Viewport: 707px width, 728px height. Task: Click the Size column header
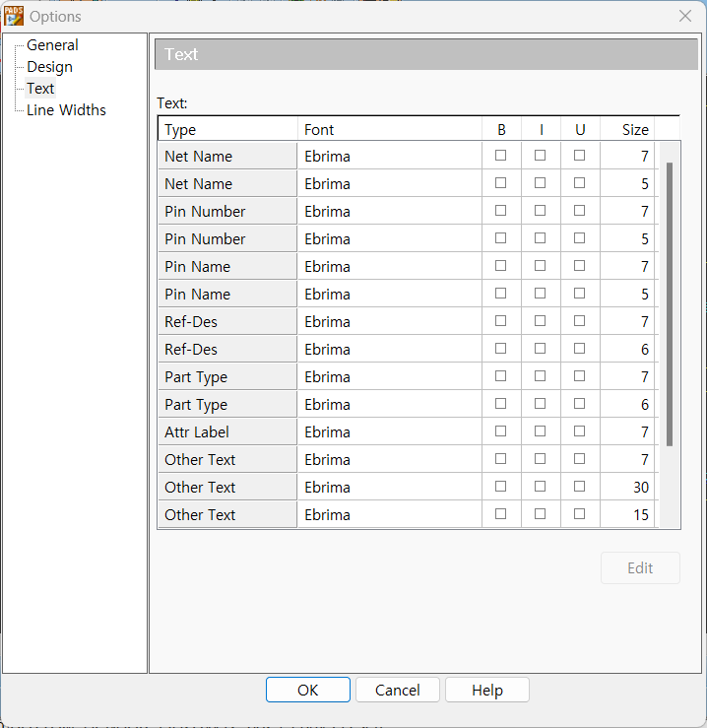tap(627, 129)
